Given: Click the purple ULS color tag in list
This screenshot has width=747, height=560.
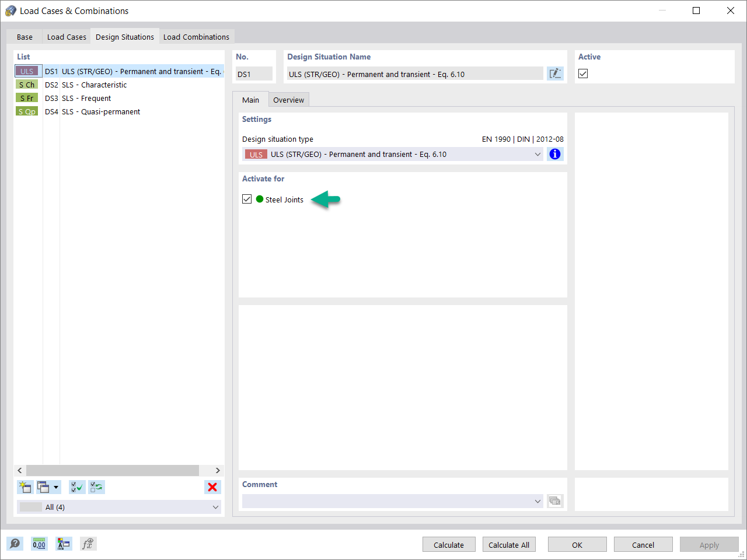Looking at the screenshot, I should pyautogui.click(x=27, y=71).
